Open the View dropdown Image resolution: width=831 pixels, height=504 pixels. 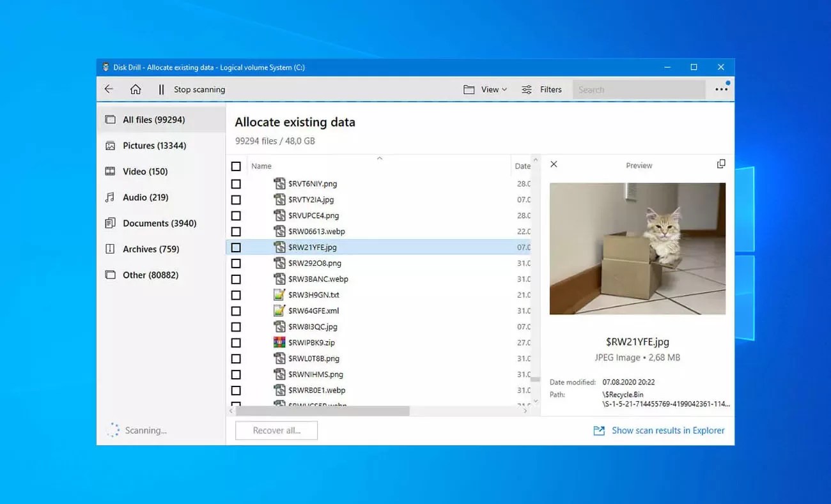click(485, 89)
